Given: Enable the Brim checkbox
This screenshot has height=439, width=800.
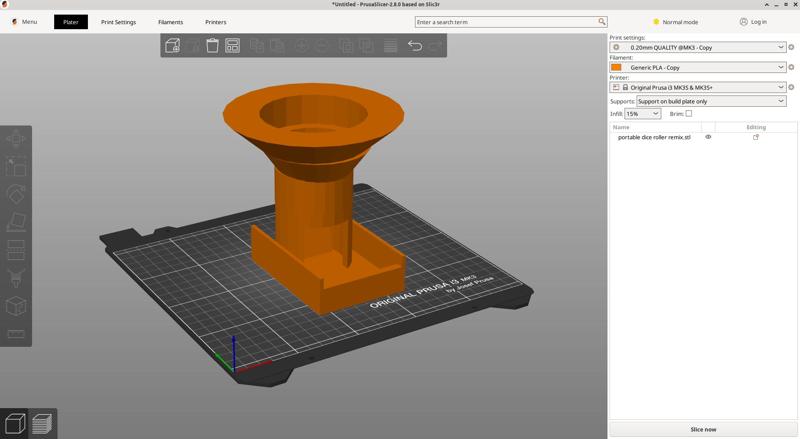Looking at the screenshot, I should coord(689,114).
